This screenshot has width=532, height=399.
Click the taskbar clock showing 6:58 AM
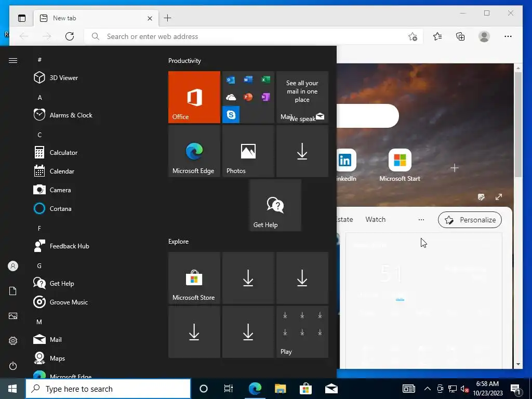click(x=487, y=389)
